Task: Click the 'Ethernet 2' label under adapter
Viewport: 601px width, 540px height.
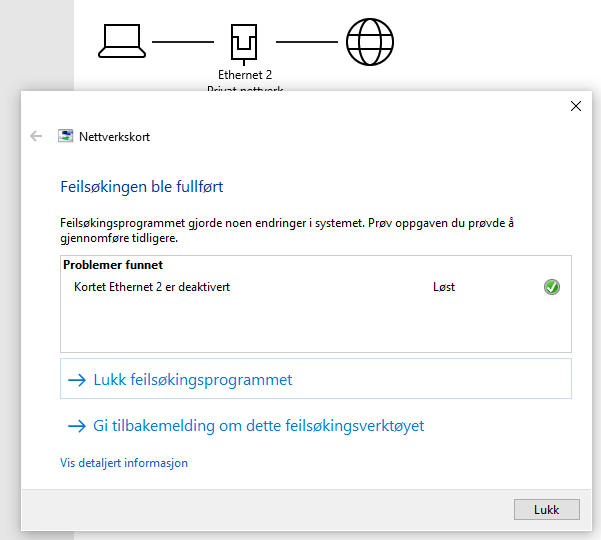Action: 245,75
